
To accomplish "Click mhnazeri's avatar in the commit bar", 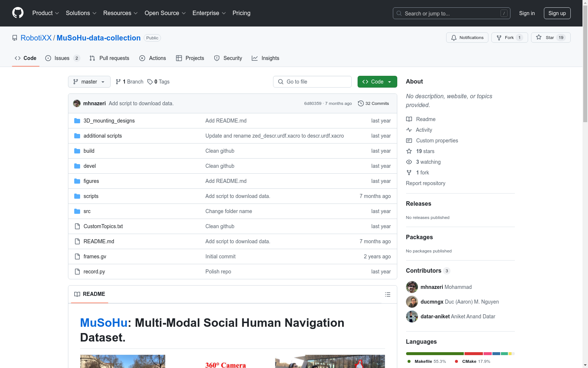I will tap(77, 103).
